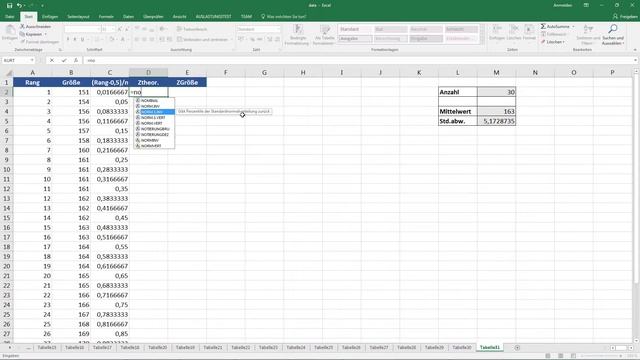Switch to the Seitenlayout tab
640x360 pixels.
point(78,17)
